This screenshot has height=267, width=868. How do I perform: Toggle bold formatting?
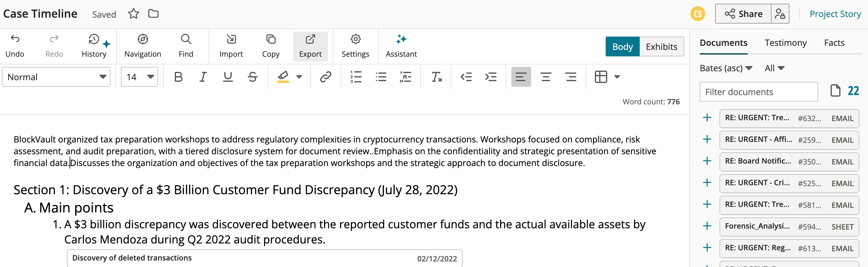point(178,77)
